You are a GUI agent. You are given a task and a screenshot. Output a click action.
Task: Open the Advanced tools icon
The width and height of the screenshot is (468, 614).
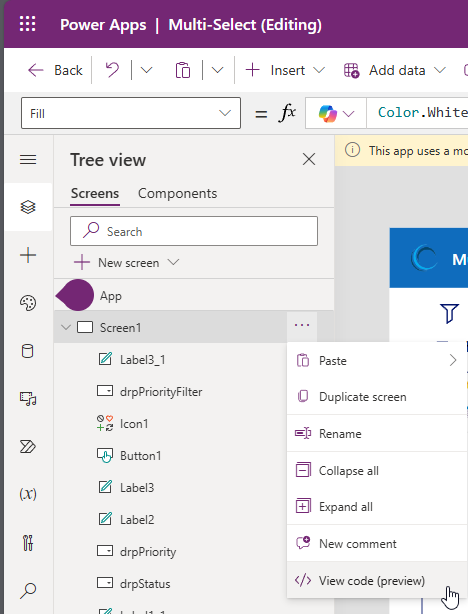point(28,543)
